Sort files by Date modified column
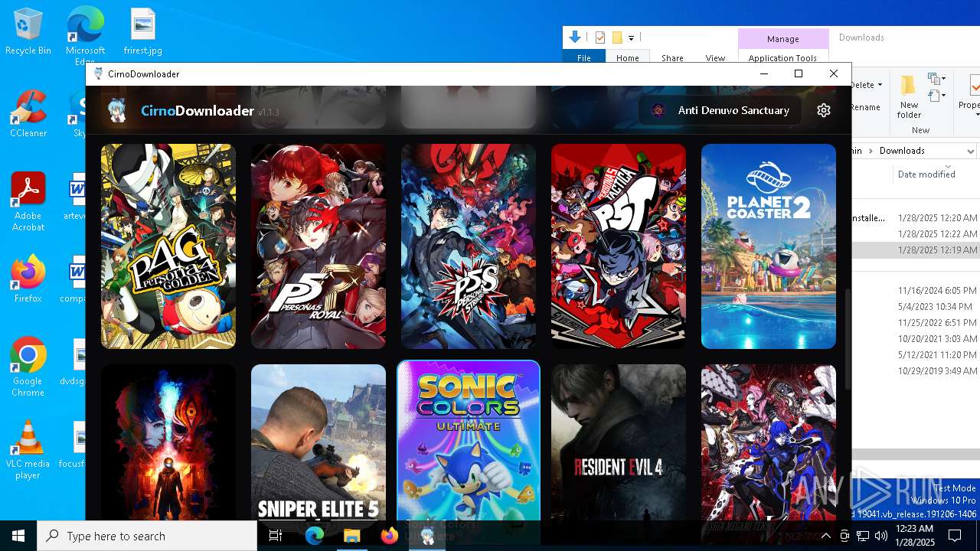Image resolution: width=980 pixels, height=551 pixels. 926,174
